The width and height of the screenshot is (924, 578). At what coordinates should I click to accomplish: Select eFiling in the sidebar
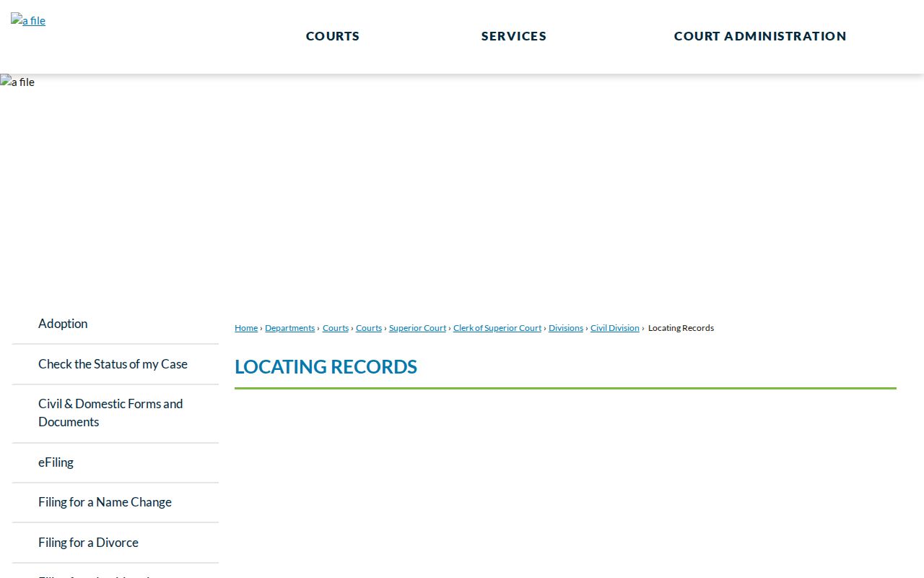(115, 462)
